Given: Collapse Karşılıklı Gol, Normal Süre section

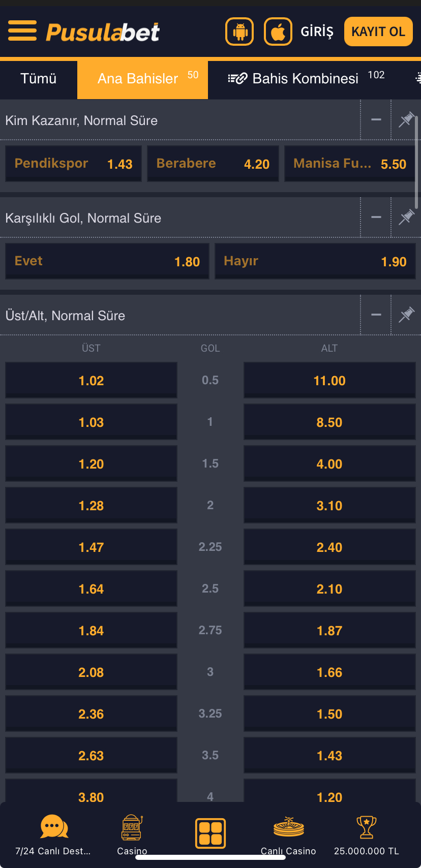Looking at the screenshot, I should pyautogui.click(x=376, y=218).
